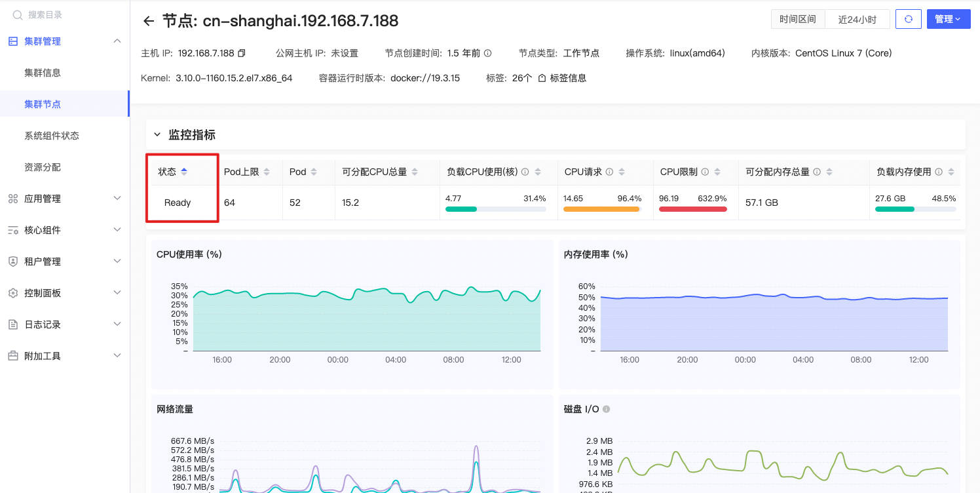Sort by 负载CPU使用(核) column arrows
The width and height of the screenshot is (980, 493).
coord(538,172)
